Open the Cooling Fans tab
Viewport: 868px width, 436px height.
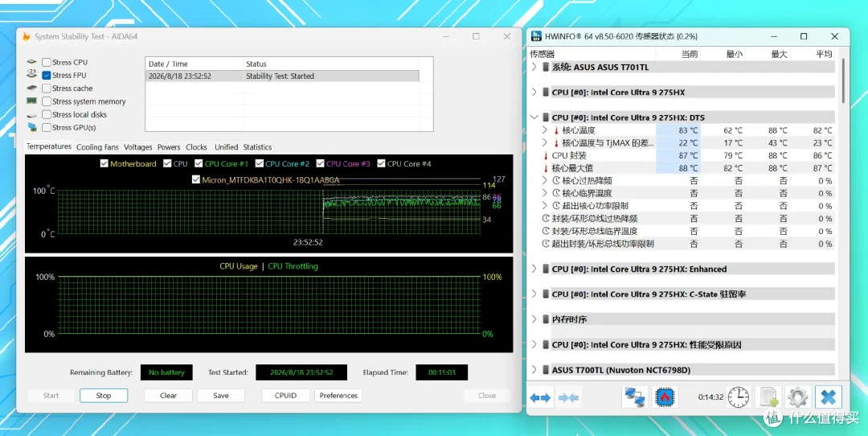pyautogui.click(x=97, y=147)
